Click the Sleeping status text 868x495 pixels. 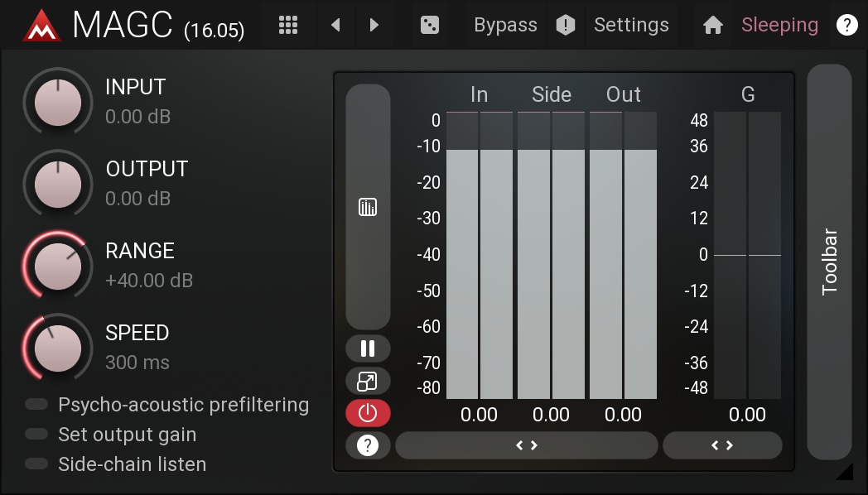pos(779,25)
